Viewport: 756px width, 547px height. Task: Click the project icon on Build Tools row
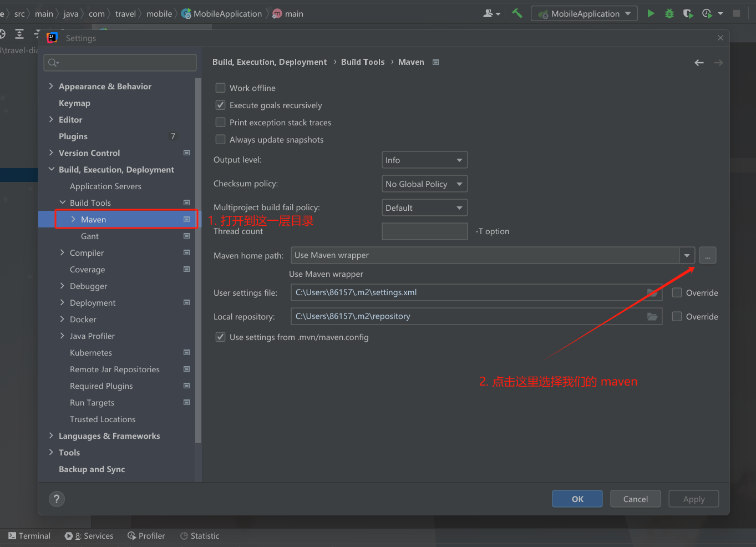[187, 202]
